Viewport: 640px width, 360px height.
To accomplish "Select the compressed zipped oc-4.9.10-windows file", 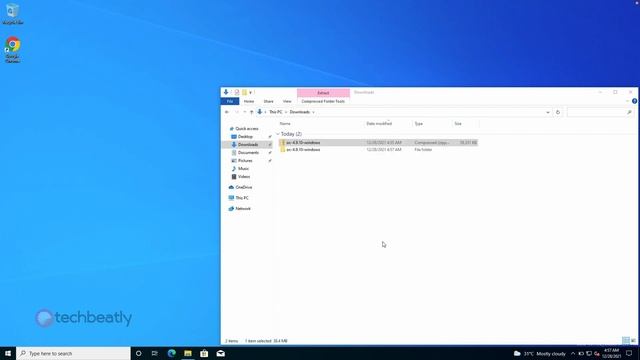I will (x=378, y=142).
